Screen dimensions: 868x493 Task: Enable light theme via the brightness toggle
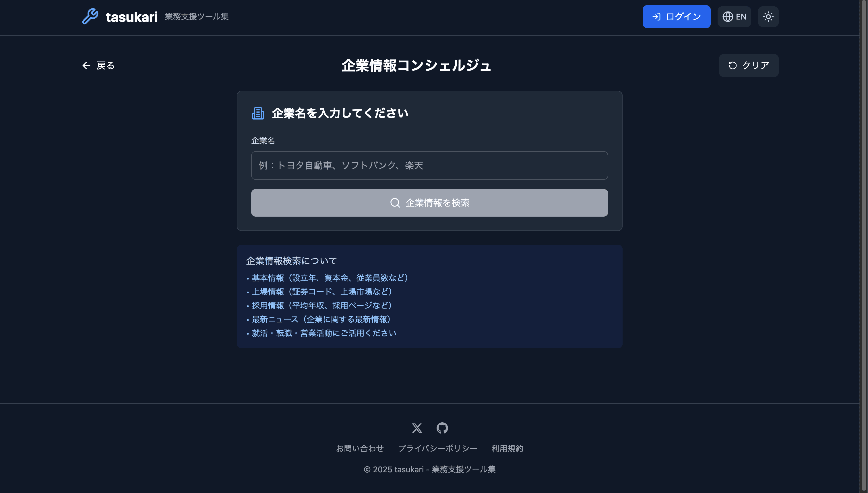768,16
